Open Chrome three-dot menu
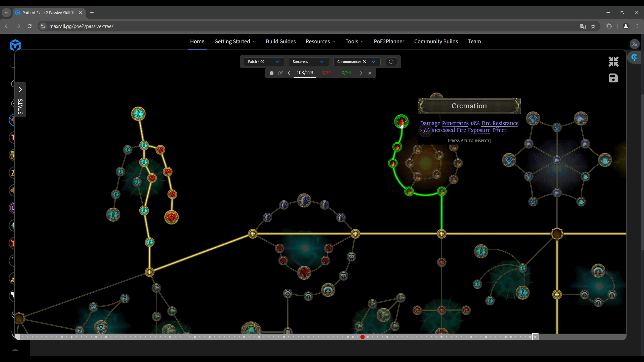 [637, 26]
